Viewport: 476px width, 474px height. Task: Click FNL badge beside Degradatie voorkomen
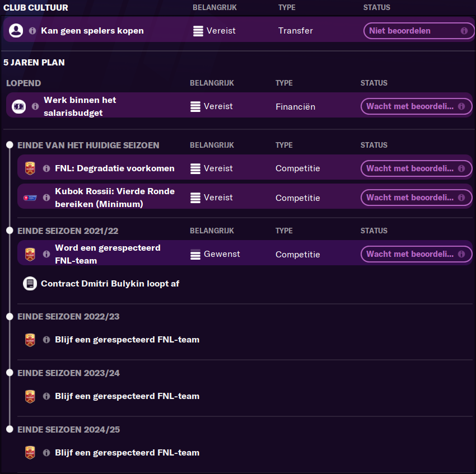tap(30, 168)
